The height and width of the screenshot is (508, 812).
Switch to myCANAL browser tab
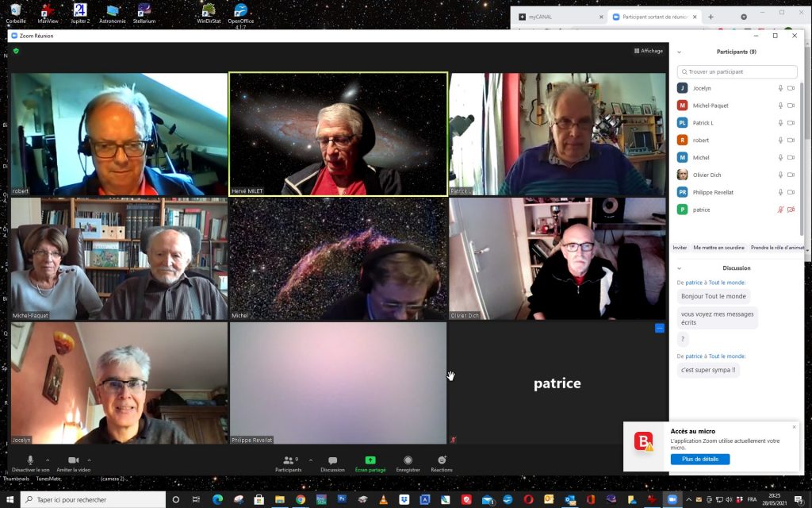point(561,17)
